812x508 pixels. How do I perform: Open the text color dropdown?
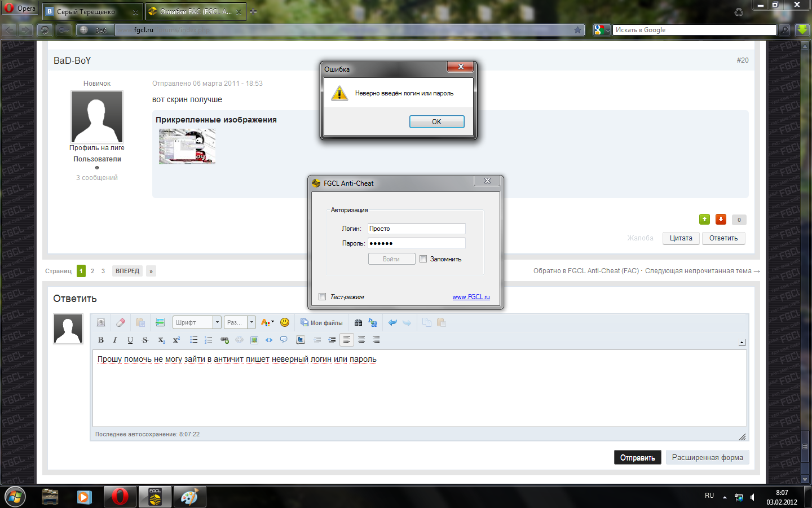[x=267, y=322]
